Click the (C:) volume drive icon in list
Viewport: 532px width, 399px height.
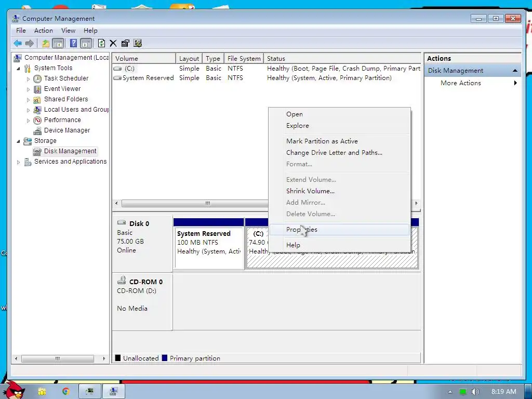point(117,69)
